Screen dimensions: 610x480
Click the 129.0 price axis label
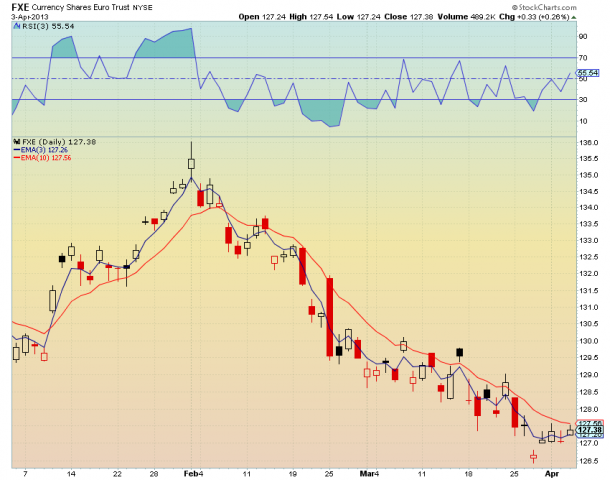tap(589, 375)
